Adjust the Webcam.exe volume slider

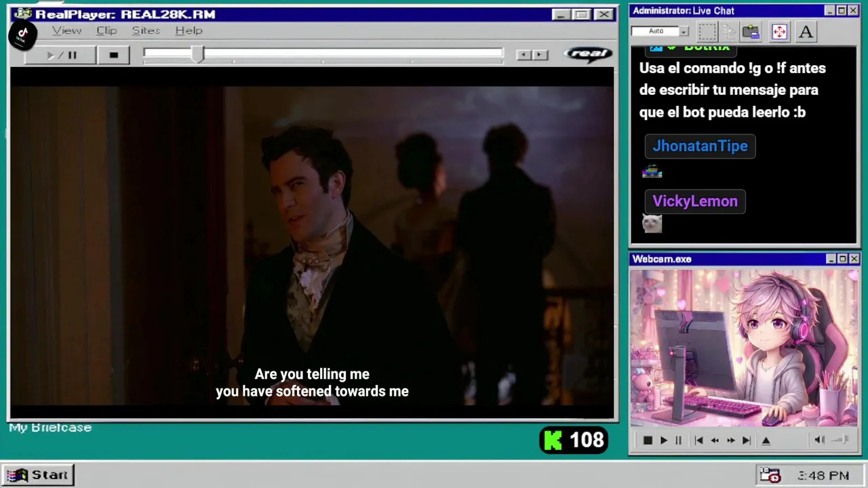pyautogui.click(x=841, y=440)
